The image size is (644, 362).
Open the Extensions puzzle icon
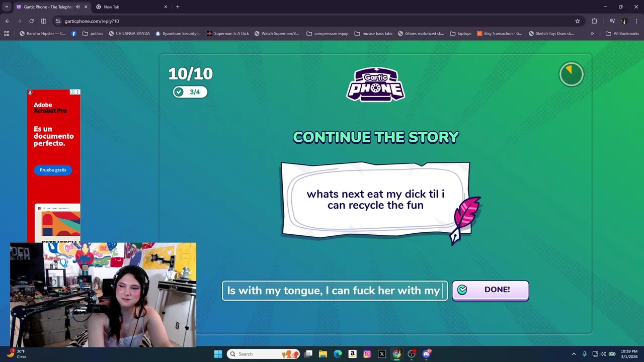[x=595, y=21]
